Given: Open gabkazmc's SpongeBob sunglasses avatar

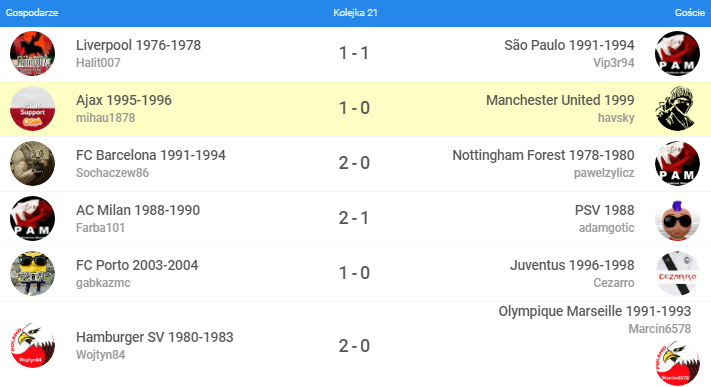Looking at the screenshot, I should 32,274.
